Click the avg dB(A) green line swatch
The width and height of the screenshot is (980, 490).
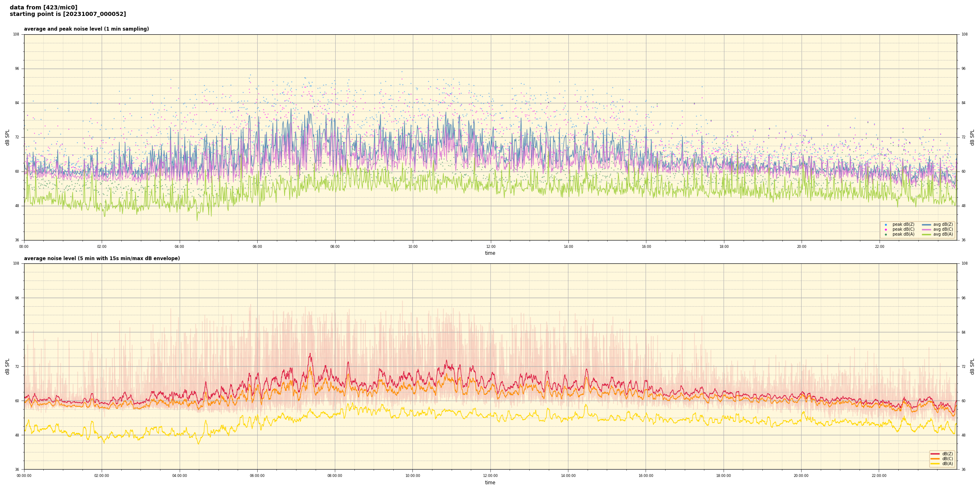click(x=926, y=234)
